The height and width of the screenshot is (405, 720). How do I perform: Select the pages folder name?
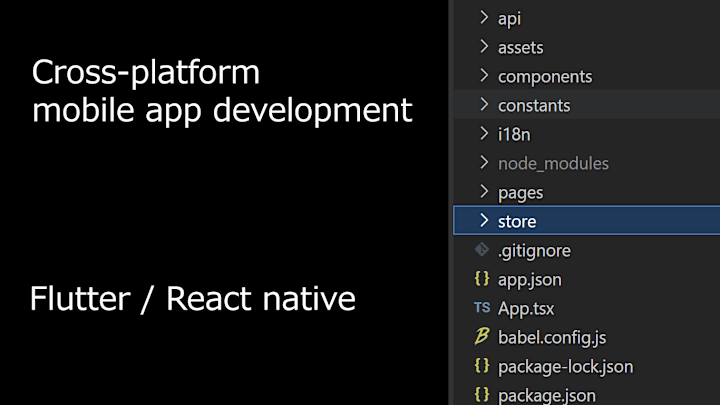click(521, 193)
